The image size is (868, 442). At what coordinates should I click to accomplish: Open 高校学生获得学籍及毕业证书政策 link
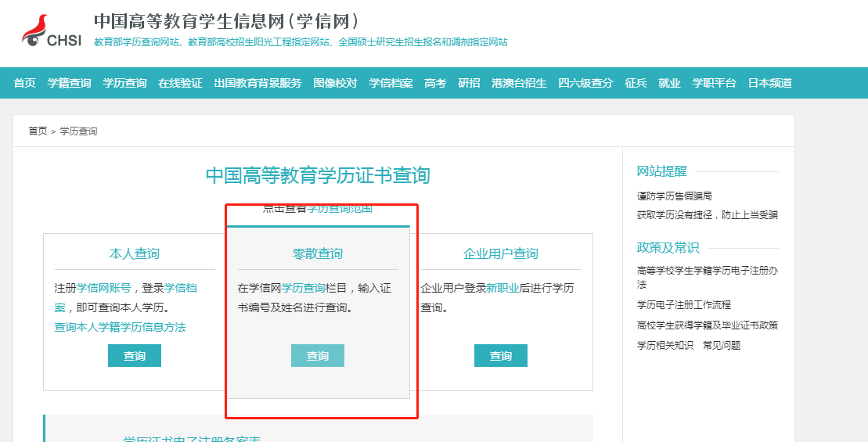[708, 325]
